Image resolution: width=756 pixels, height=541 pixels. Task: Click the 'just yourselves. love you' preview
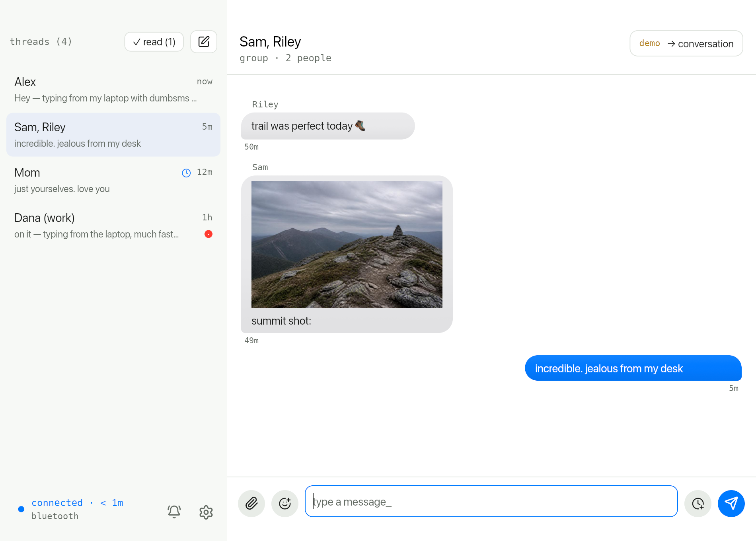62,189
